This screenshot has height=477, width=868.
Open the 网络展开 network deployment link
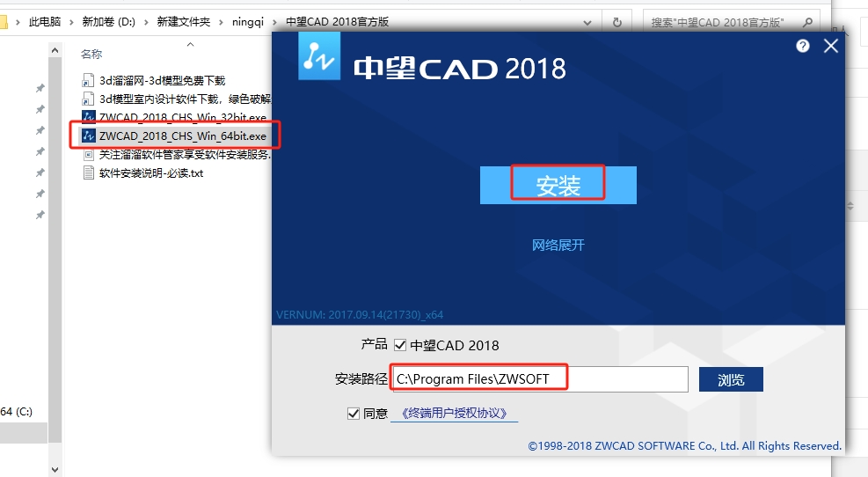tap(558, 245)
